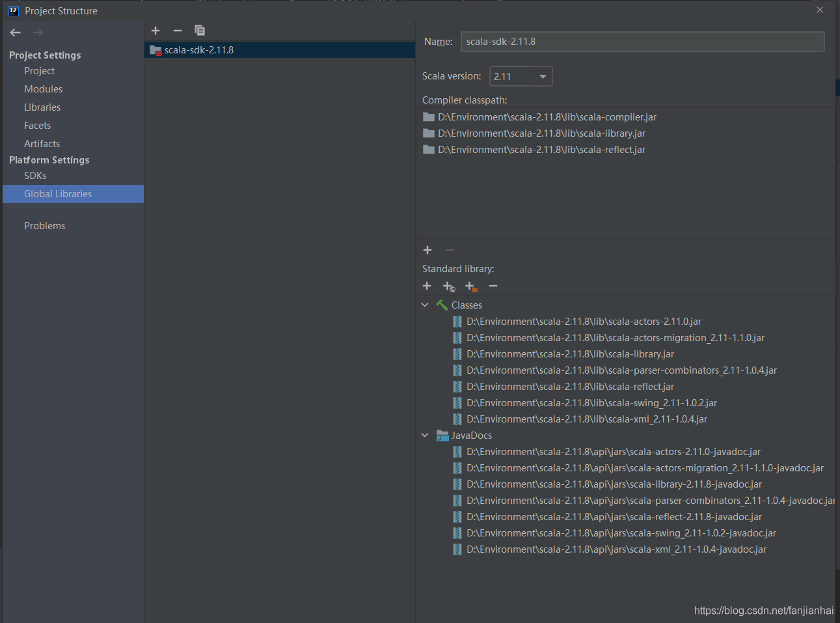Click the Classes hammer icon
840x623 pixels.
(442, 305)
